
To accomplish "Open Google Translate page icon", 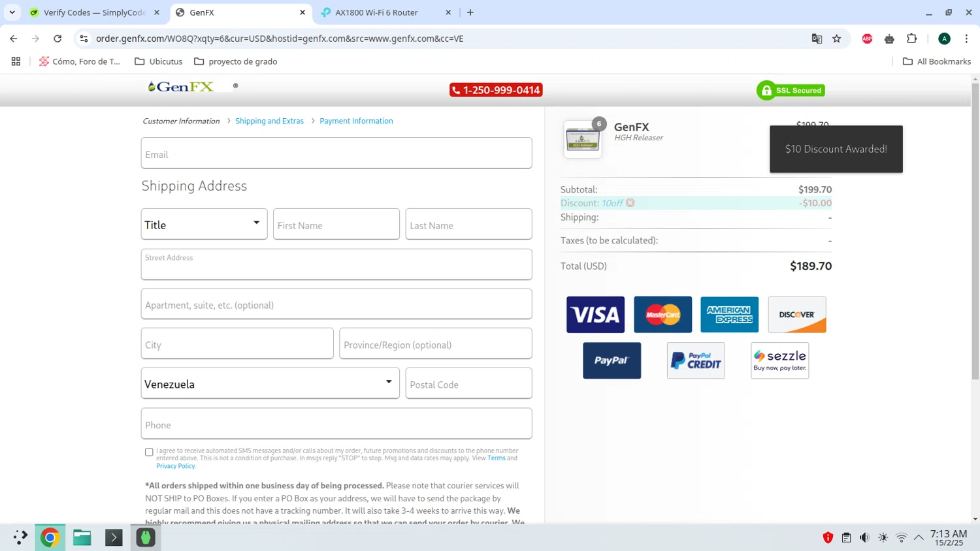I will click(817, 39).
